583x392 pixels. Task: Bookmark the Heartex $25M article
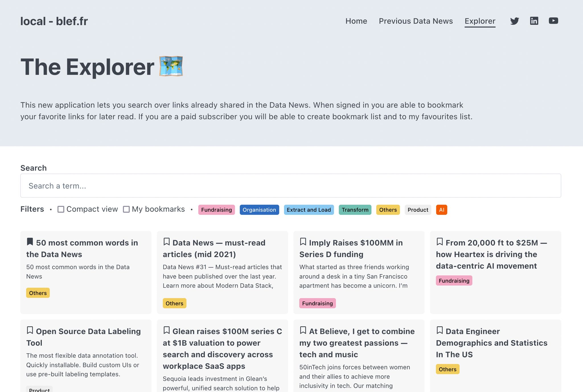[x=440, y=242]
